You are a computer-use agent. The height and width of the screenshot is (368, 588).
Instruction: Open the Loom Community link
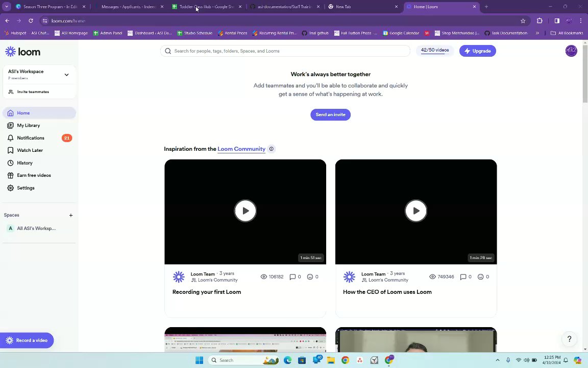[x=241, y=149]
